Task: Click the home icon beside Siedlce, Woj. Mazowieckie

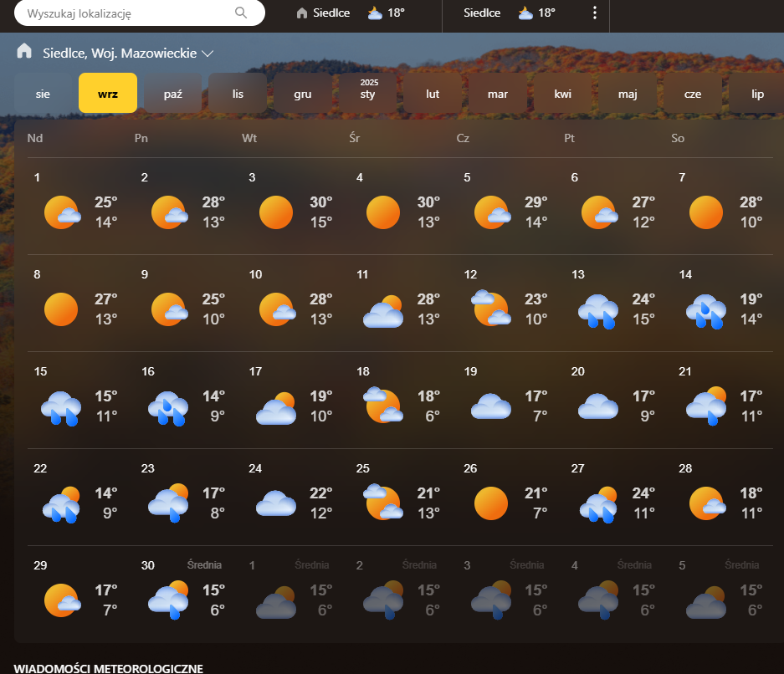Action: (x=24, y=52)
